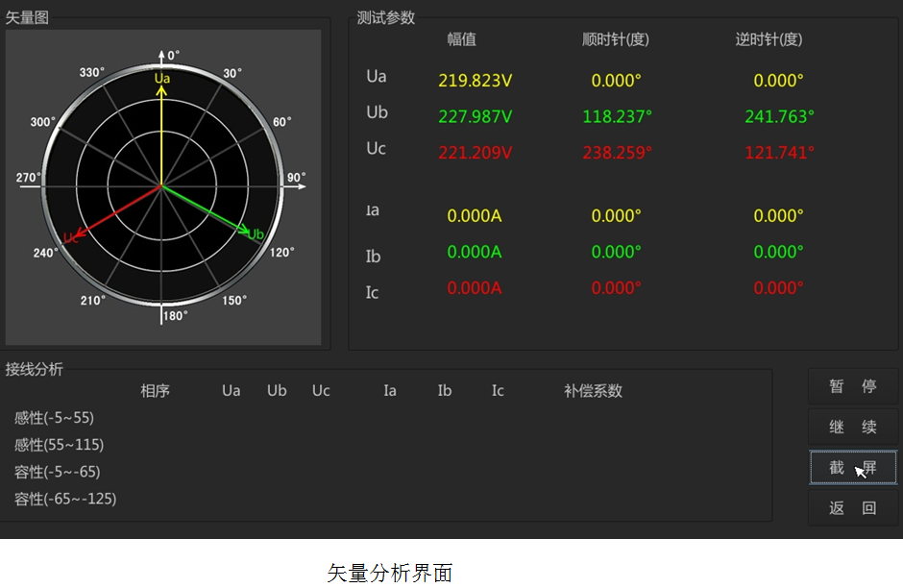Click the center origin of the vector diagram
This screenshot has height=588, width=903.
pyautogui.click(x=161, y=186)
